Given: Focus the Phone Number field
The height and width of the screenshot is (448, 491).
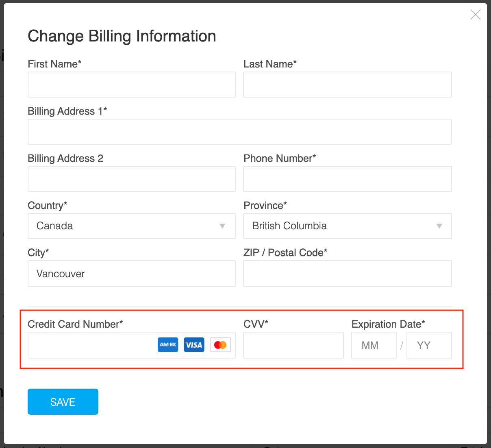Looking at the screenshot, I should (x=348, y=179).
